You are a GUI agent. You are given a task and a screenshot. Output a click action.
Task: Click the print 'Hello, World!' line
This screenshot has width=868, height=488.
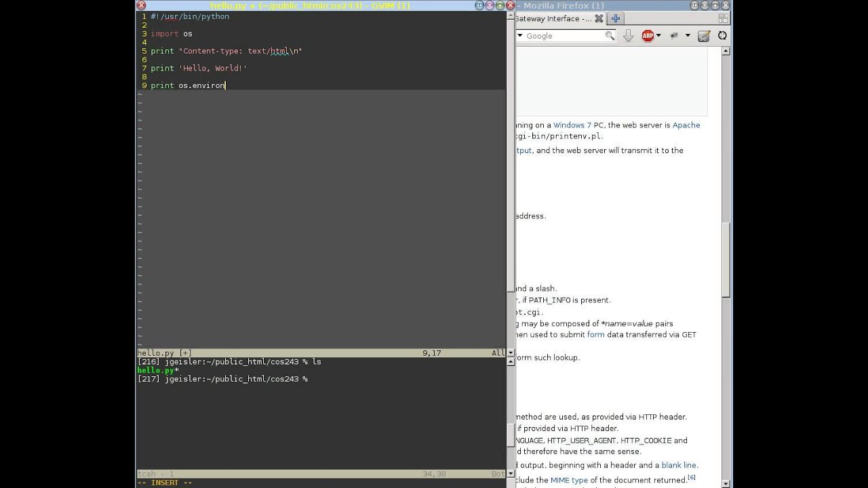[199, 68]
